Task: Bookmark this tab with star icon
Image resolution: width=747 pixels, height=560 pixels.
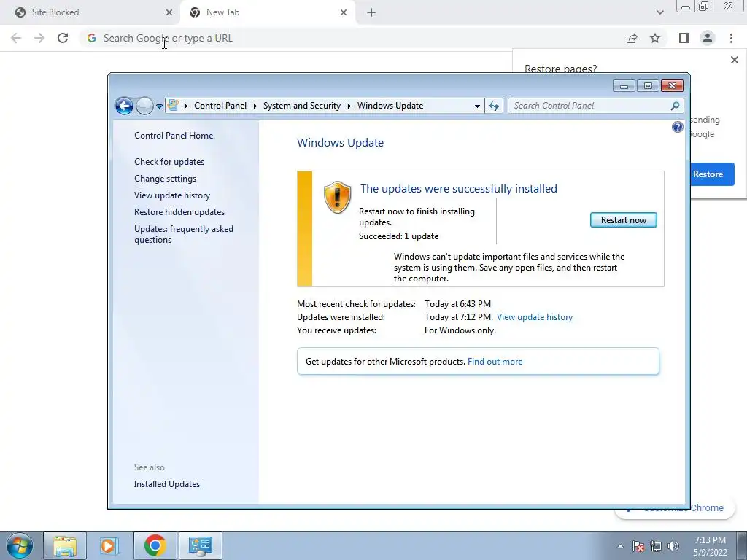Action: point(655,38)
